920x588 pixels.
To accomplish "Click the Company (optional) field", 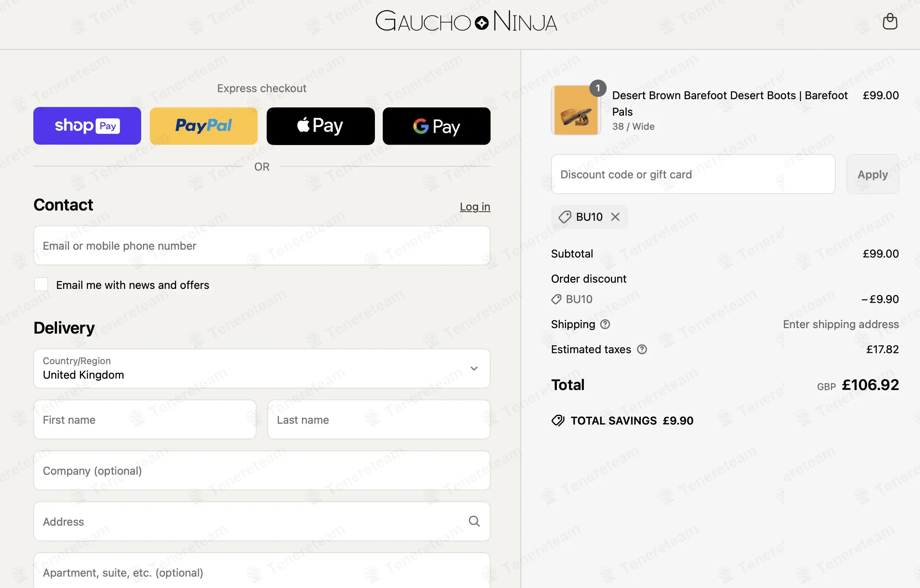I will click(262, 470).
